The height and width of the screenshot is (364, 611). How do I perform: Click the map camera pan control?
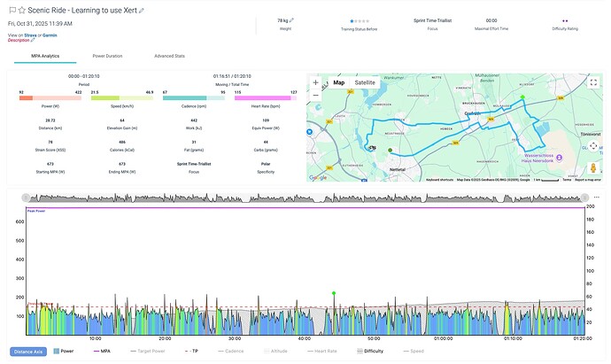click(x=592, y=145)
